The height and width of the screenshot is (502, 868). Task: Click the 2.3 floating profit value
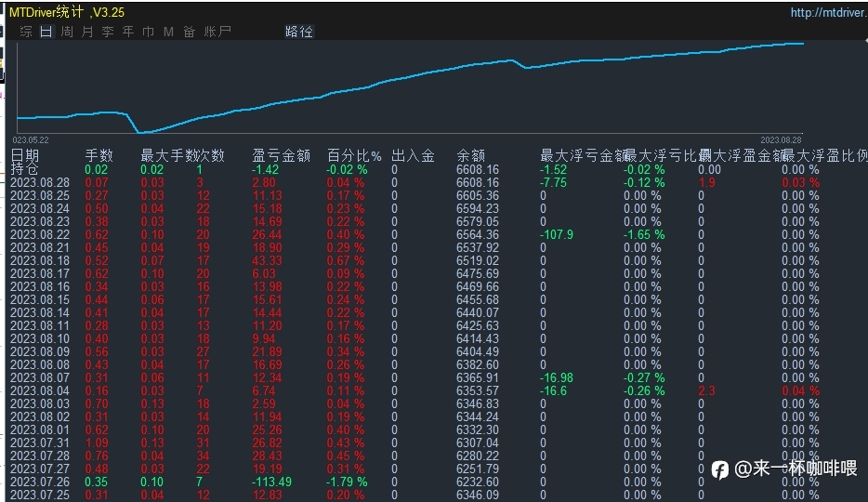706,390
